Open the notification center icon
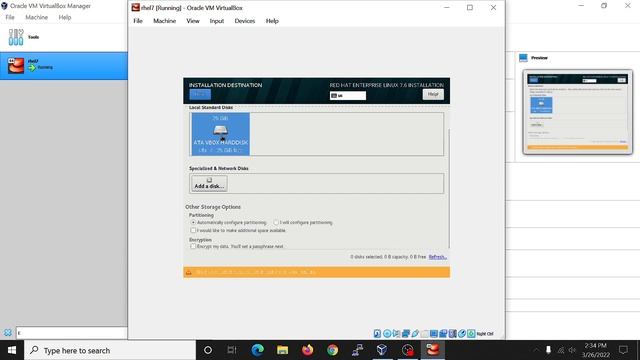 tap(623, 350)
